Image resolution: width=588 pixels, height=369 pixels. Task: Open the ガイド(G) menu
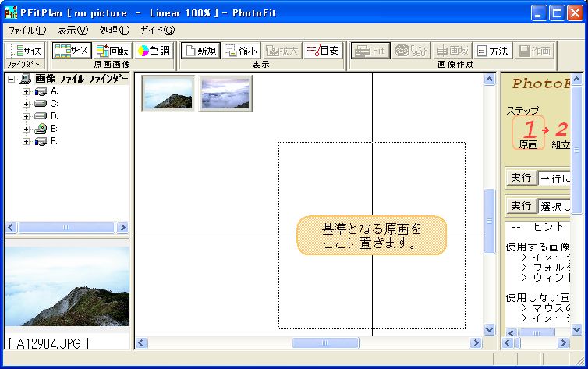pos(157,30)
